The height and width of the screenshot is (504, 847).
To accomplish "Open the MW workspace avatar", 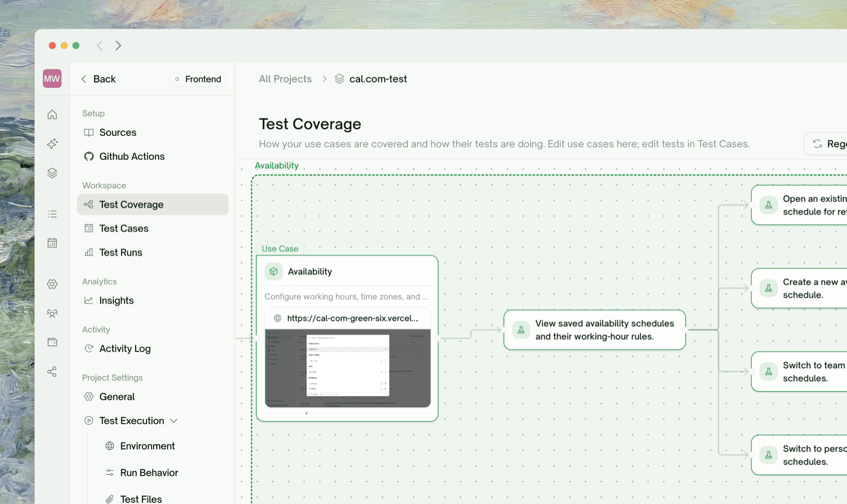I will 52,79.
